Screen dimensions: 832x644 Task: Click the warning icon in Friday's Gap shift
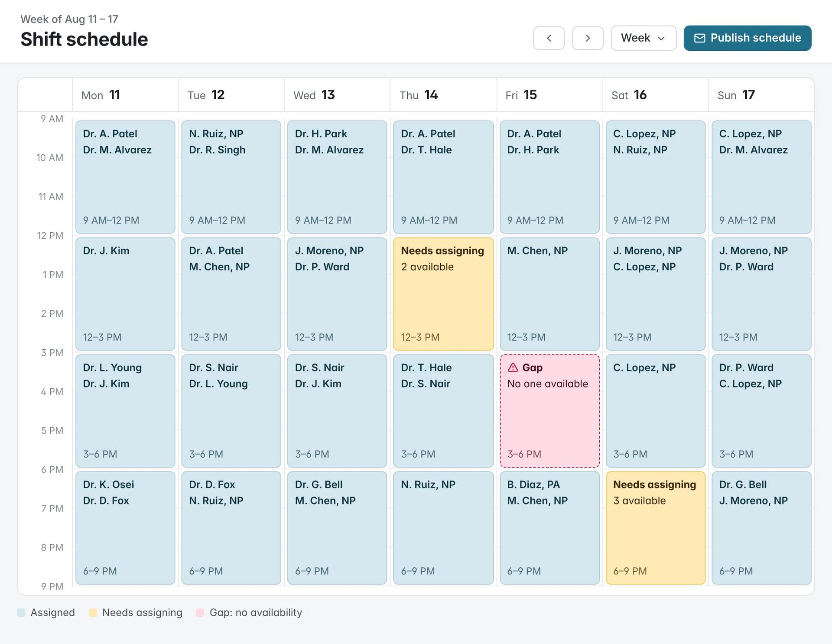click(x=513, y=368)
